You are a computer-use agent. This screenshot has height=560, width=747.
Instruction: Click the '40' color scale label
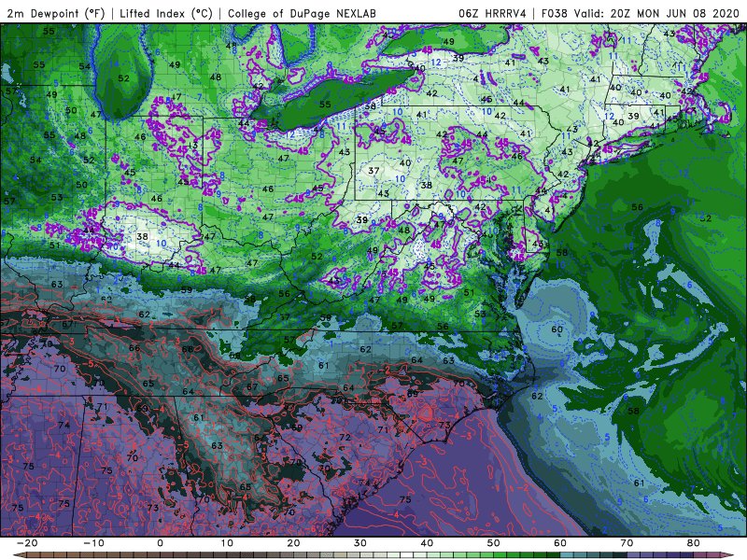[x=427, y=543]
